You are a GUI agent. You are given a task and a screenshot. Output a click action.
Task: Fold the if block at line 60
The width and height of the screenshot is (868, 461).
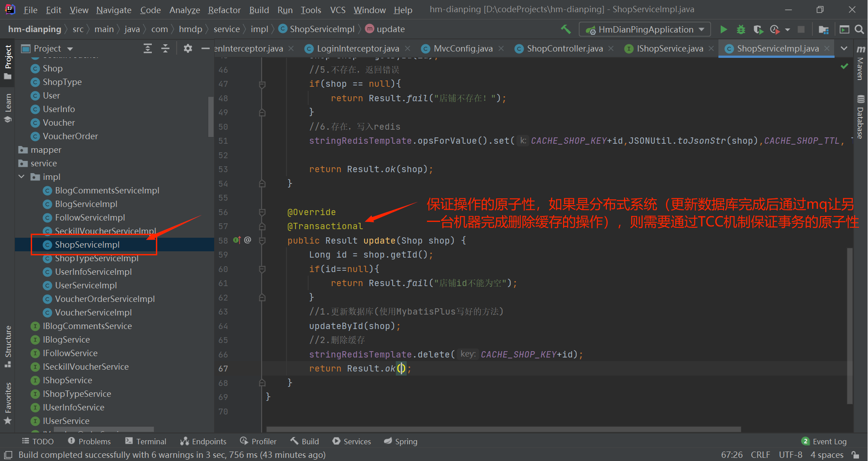tap(262, 269)
